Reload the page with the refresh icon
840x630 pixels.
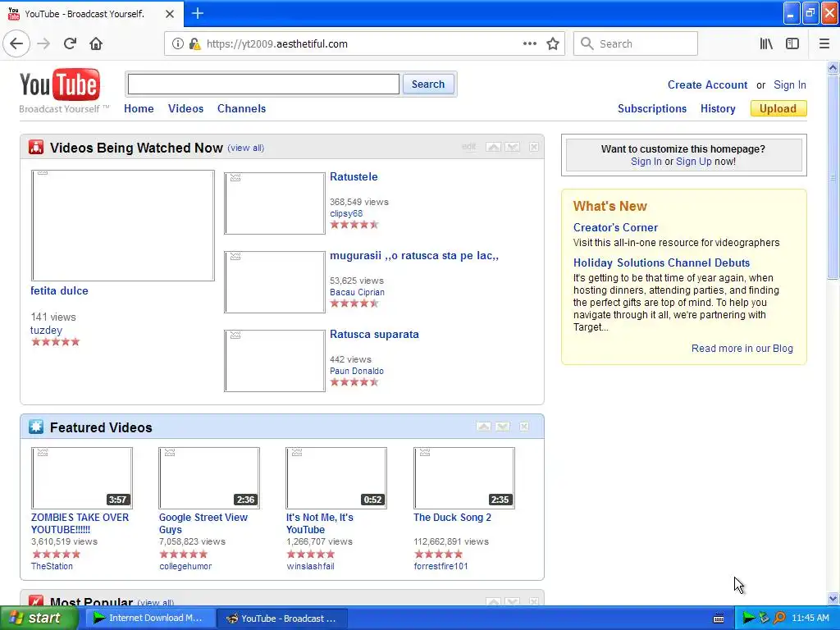pyautogui.click(x=70, y=43)
